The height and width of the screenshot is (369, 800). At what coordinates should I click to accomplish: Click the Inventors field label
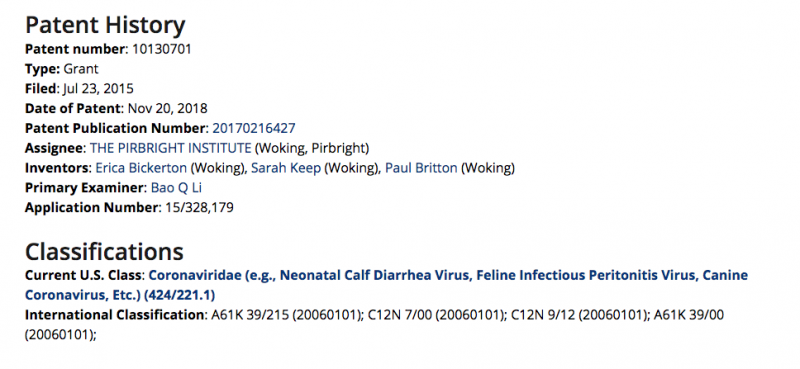tap(56, 168)
